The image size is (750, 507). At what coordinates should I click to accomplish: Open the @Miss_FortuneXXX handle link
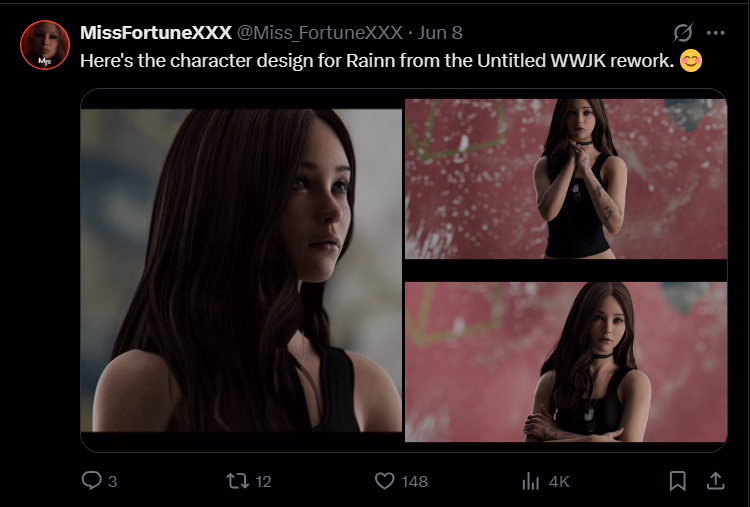pyautogui.click(x=319, y=33)
